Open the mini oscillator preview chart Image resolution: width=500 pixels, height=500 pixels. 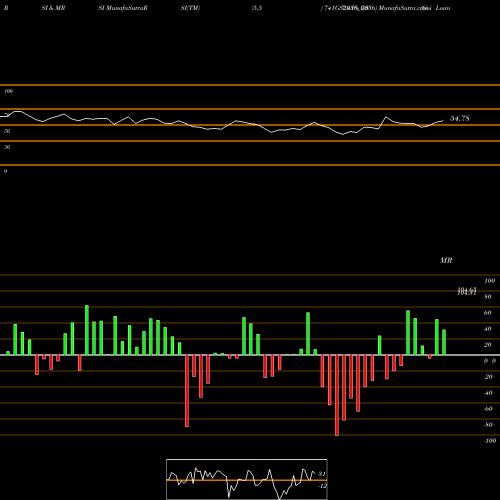click(x=247, y=479)
